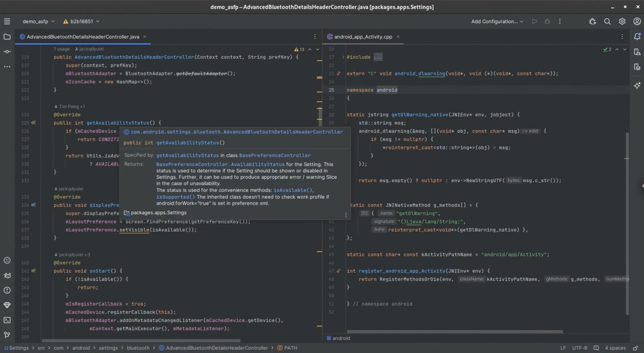Open tab options menu for Java editor pane
Viewport: 644px width, 353px height.
pos(316,37)
